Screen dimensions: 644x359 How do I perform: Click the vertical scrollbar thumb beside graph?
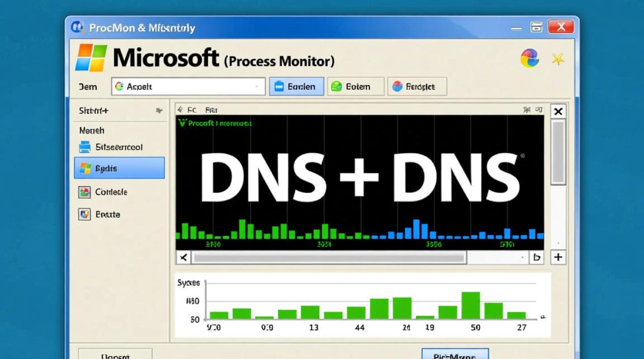(x=558, y=152)
